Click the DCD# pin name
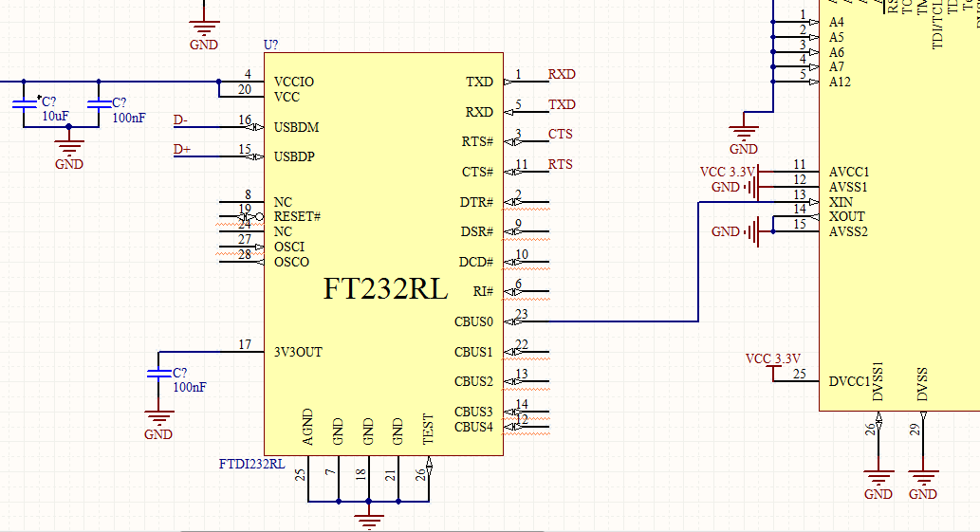The width and height of the screenshot is (980, 532). pyautogui.click(x=476, y=262)
